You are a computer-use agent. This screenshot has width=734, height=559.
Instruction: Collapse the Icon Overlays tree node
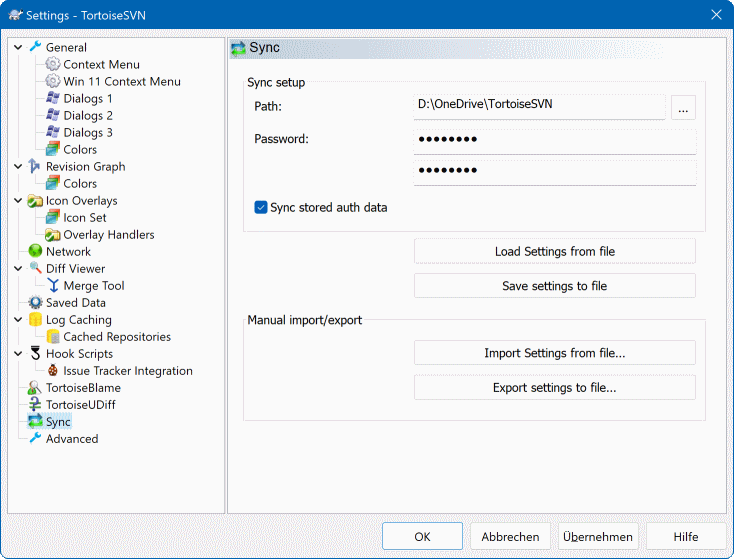(18, 201)
